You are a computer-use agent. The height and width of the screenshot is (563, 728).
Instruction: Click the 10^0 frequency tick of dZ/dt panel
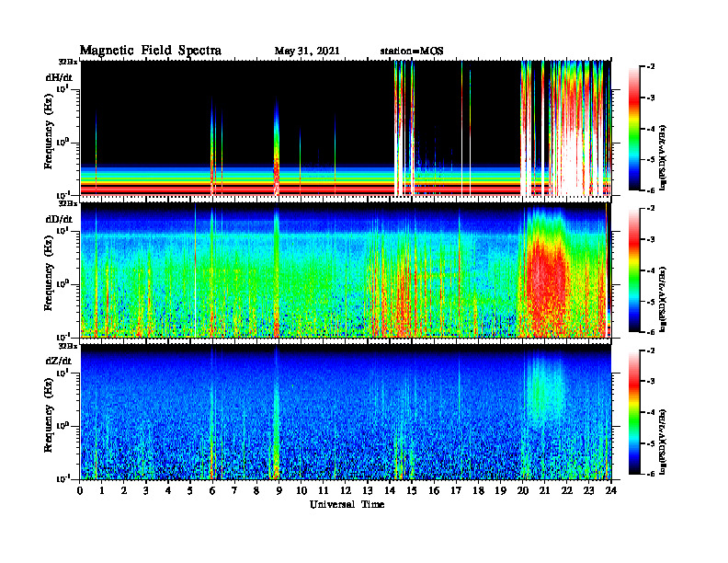(63, 426)
